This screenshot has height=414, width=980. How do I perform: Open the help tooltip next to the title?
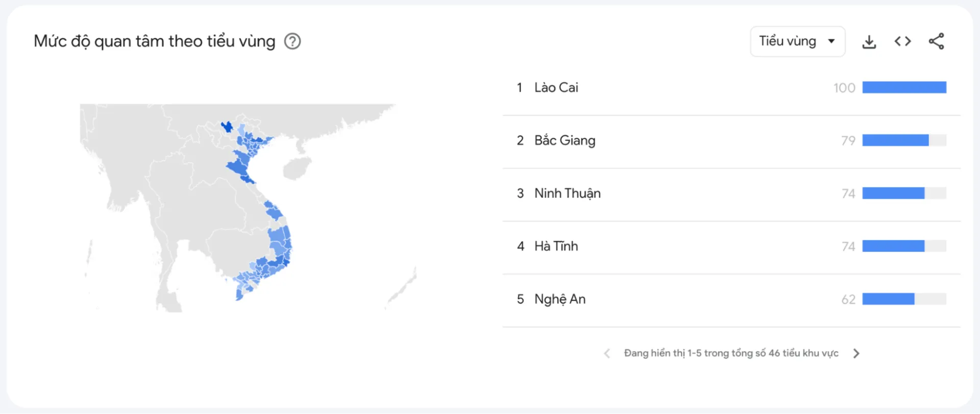coord(292,41)
